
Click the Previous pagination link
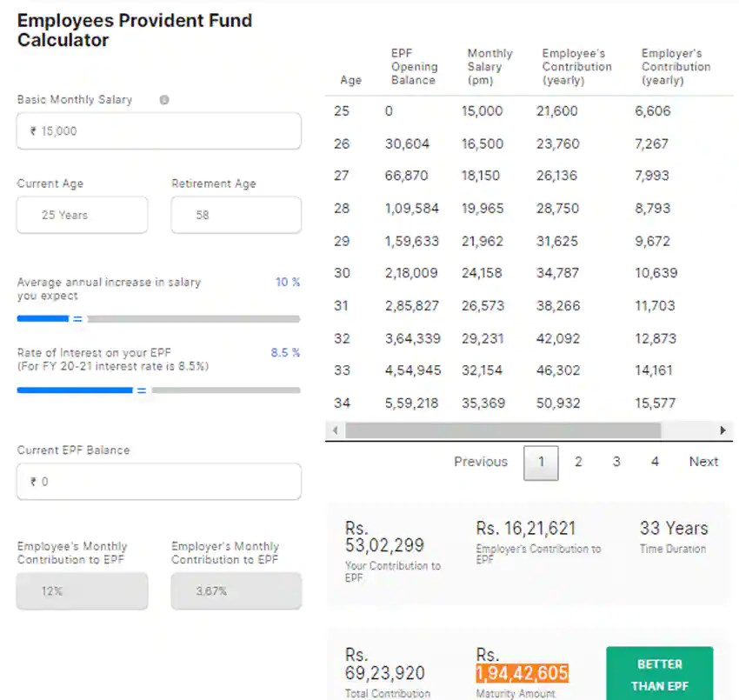481,462
